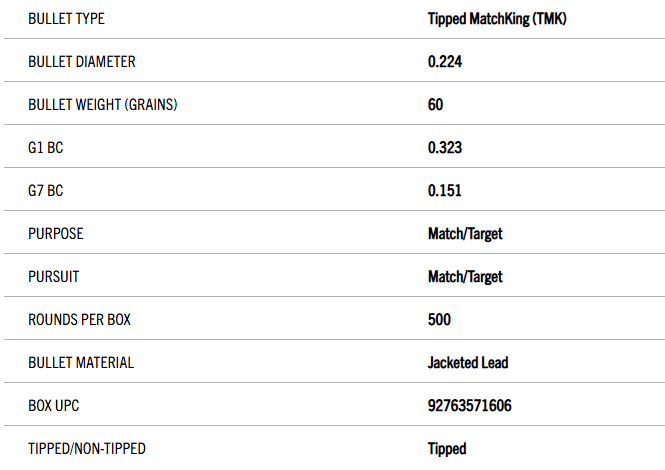665x470 pixels.
Task: Select the Match/Target value beside PURSUIT
Action: (465, 277)
